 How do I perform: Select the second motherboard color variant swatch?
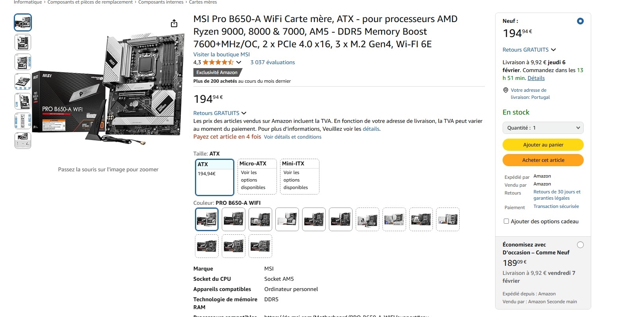tap(234, 219)
